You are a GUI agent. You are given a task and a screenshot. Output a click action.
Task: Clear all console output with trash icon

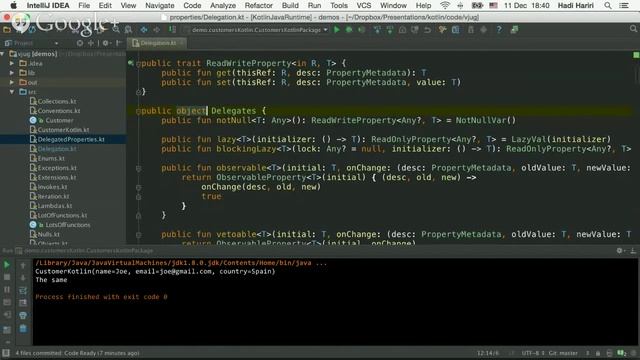(x=23, y=329)
